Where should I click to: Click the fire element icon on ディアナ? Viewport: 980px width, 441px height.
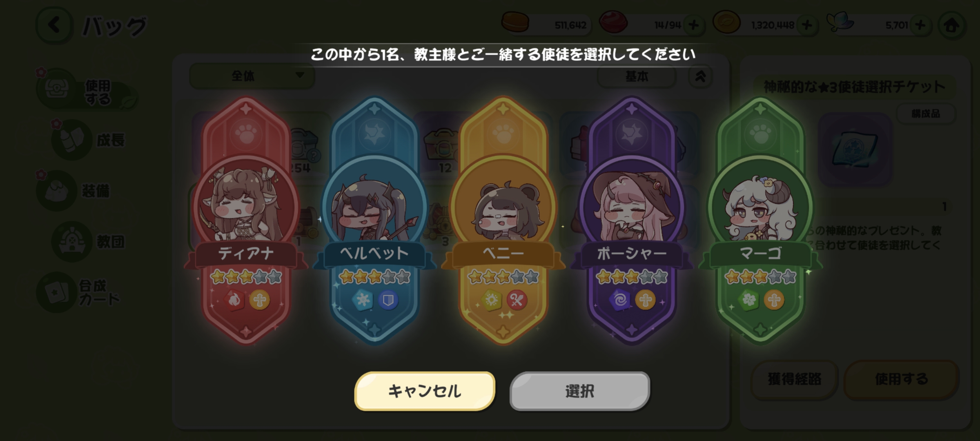pyautogui.click(x=234, y=301)
